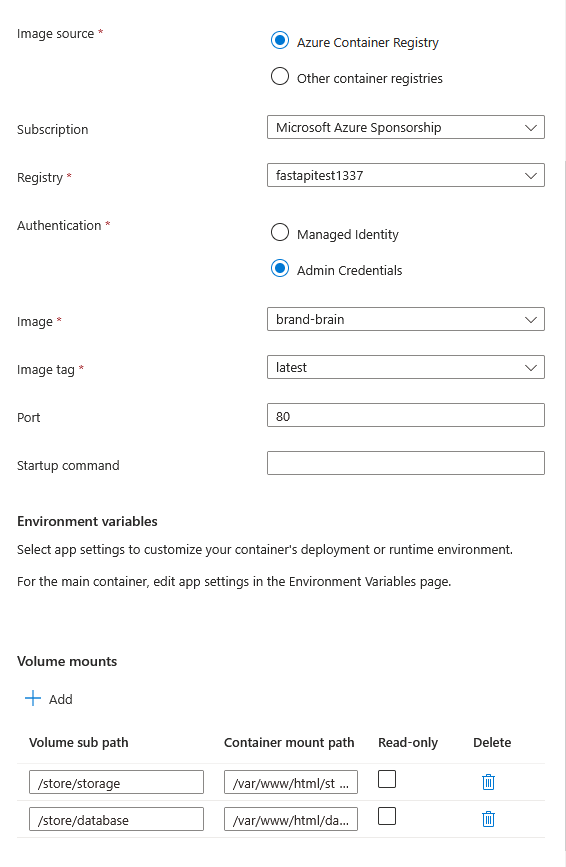Click the plus icon to add volume mount
This screenshot has height=867, width=566.
pyautogui.click(x=33, y=698)
